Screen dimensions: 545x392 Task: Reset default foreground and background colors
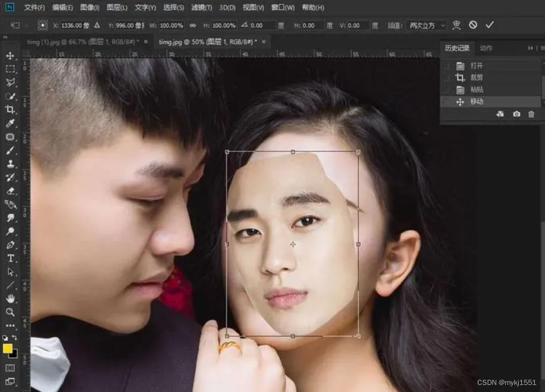pyautogui.click(x=5, y=337)
